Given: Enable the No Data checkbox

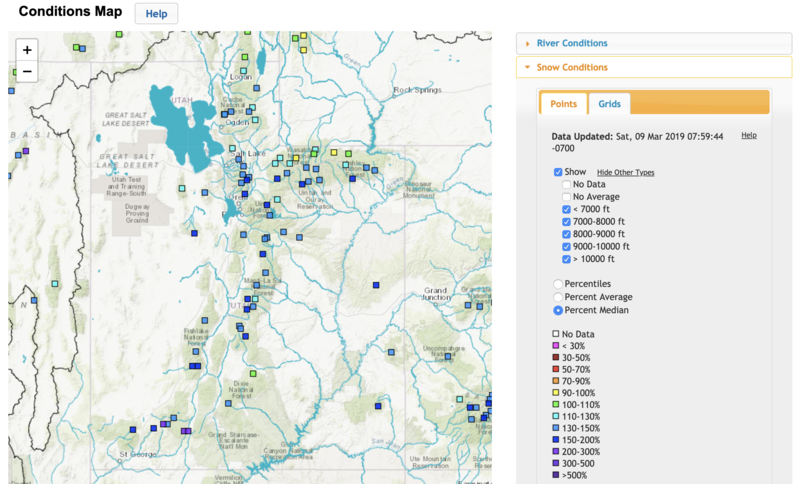Looking at the screenshot, I should point(566,184).
